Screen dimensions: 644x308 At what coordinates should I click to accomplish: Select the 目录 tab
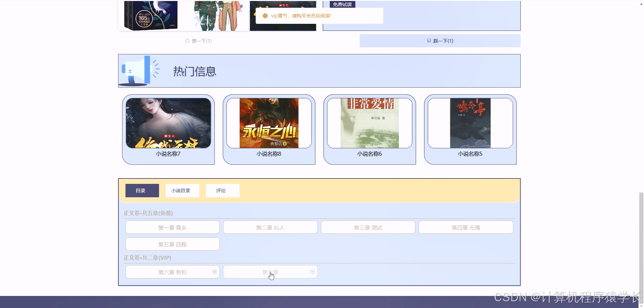(142, 190)
